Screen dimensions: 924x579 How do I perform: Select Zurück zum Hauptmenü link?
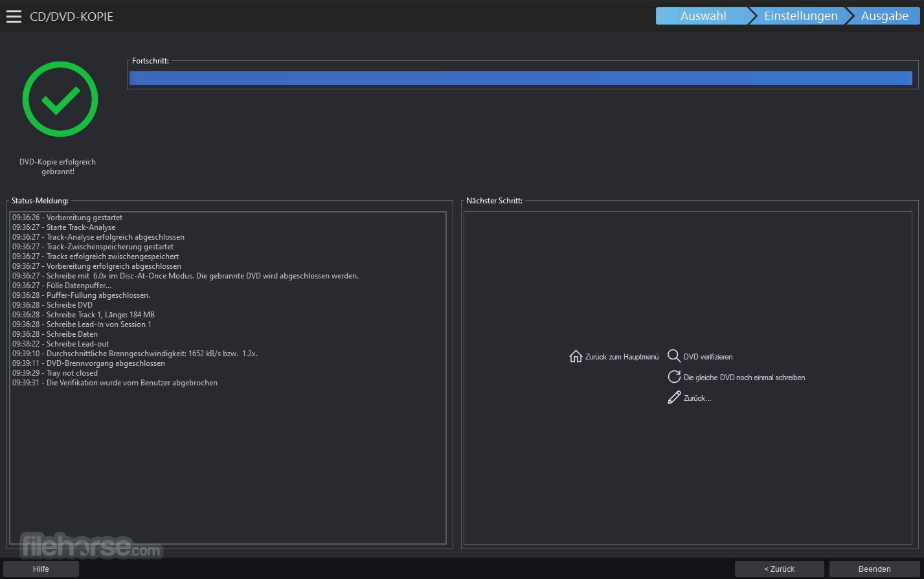622,357
